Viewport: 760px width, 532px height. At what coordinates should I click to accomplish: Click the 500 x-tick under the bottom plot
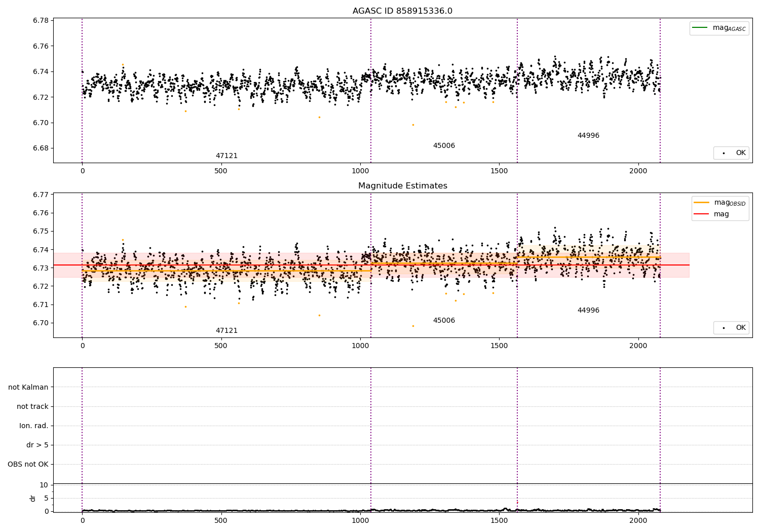coord(221,520)
